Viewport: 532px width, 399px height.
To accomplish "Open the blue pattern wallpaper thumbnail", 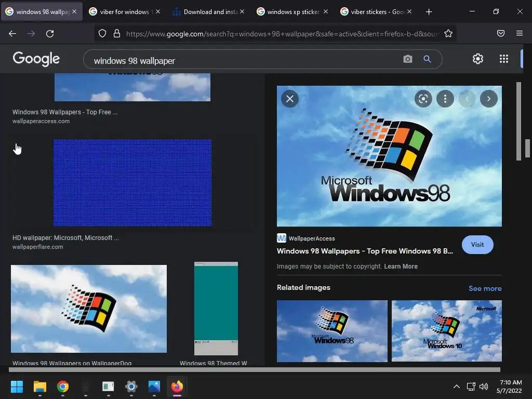I will 132,182.
